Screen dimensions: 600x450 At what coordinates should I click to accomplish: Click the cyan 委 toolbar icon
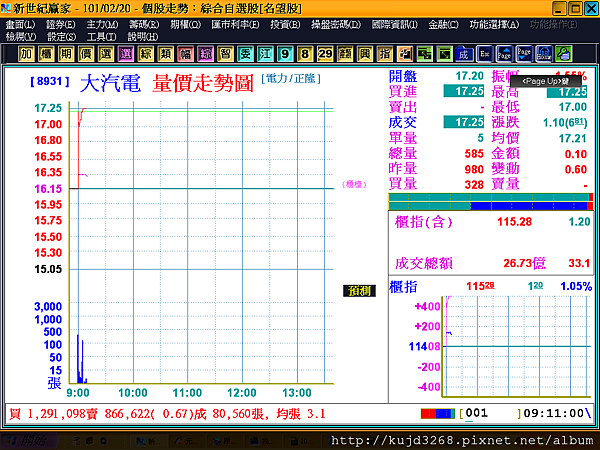pyautogui.click(x=245, y=54)
